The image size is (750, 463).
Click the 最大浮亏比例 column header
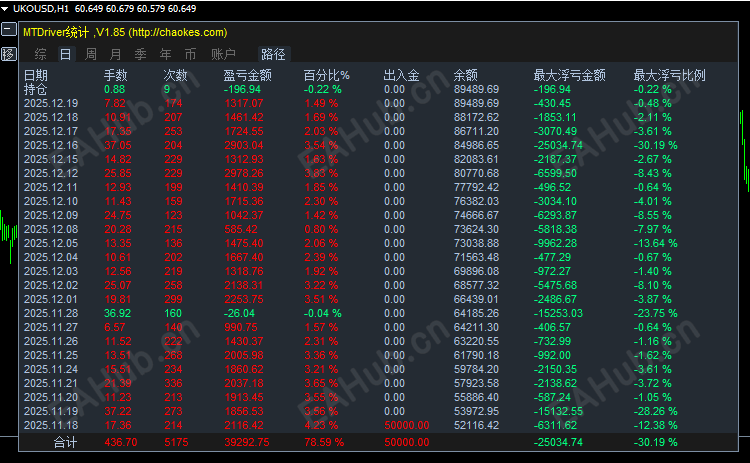coord(670,75)
